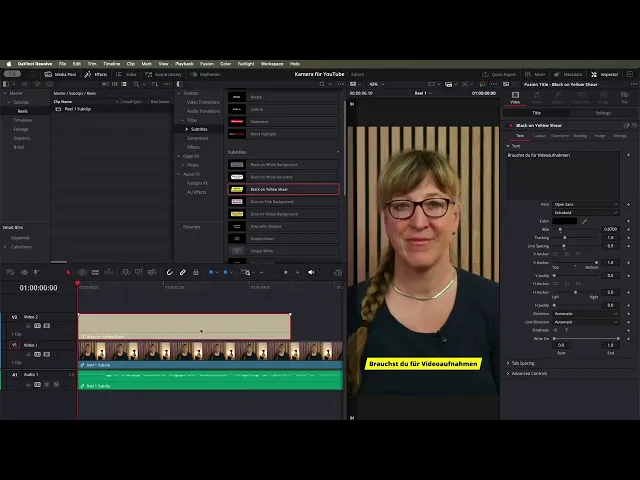Image resolution: width=640 pixels, height=480 pixels.
Task: Click the timeline volume speaker icon
Action: pos(311,272)
